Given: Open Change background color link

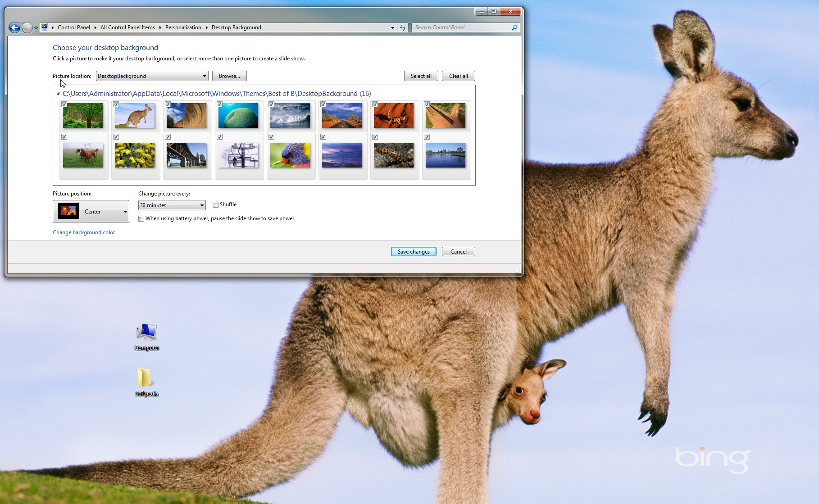Looking at the screenshot, I should [x=84, y=232].
